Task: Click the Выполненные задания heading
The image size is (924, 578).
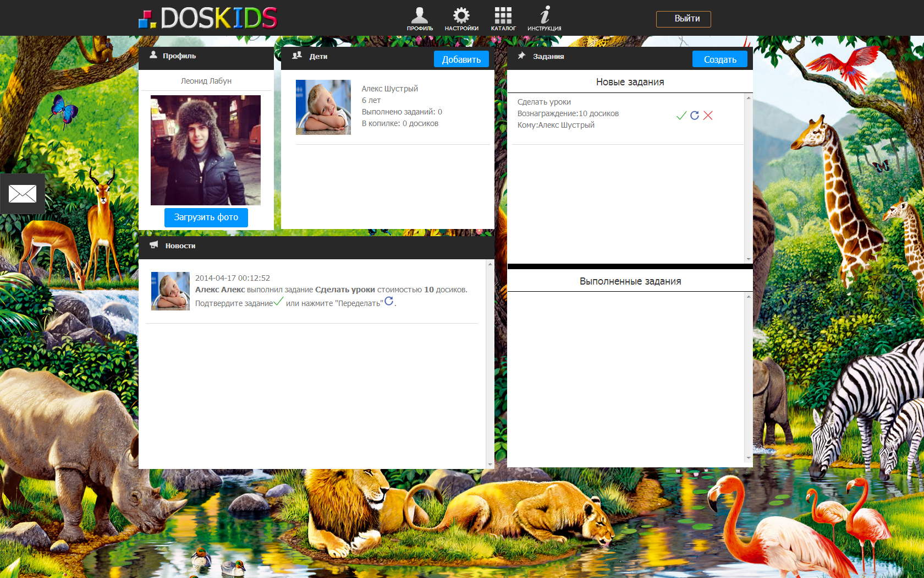Action: pyautogui.click(x=630, y=281)
